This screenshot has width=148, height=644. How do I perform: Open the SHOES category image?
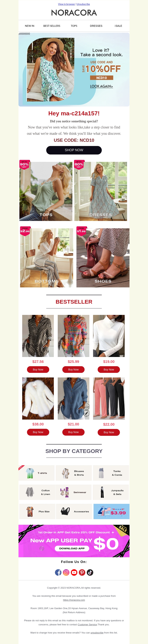click(103, 258)
